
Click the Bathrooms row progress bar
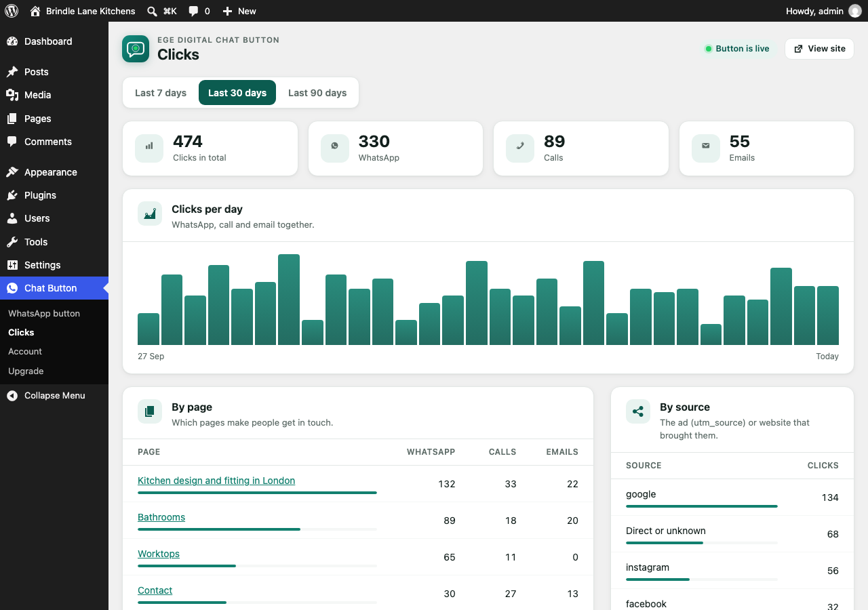coord(257,529)
